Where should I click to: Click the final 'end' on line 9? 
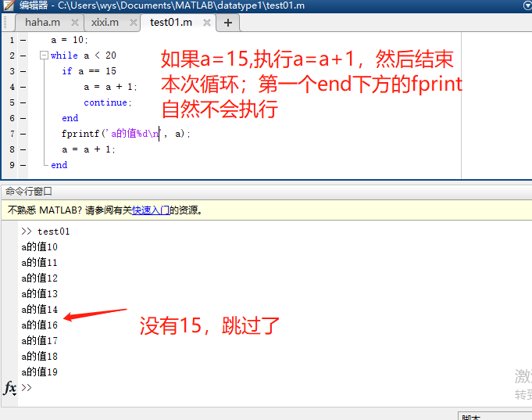59,165
